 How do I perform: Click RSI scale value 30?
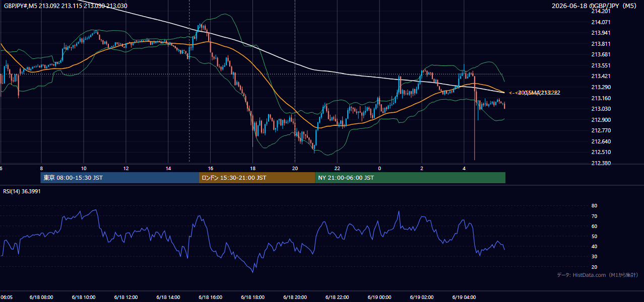594,257
